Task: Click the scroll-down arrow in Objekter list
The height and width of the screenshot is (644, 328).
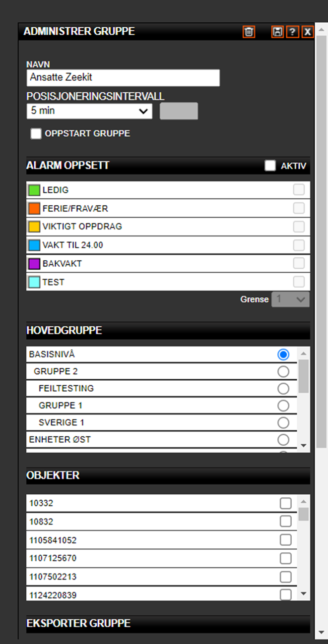Action: 304,593
